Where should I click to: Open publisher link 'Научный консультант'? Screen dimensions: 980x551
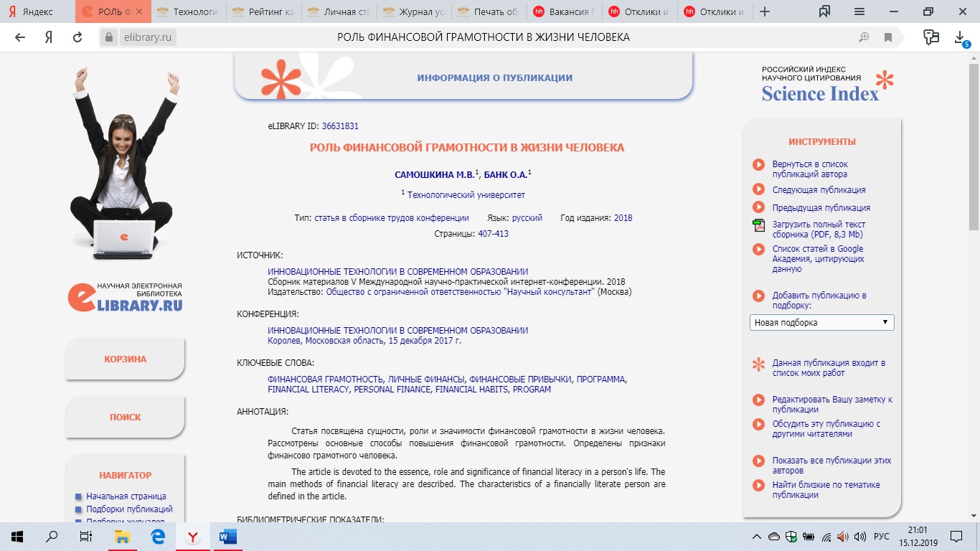point(460,292)
